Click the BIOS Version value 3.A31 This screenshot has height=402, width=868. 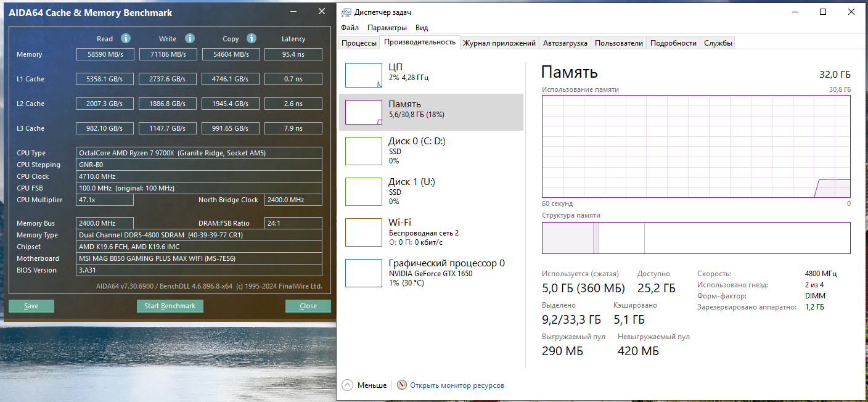pos(199,270)
